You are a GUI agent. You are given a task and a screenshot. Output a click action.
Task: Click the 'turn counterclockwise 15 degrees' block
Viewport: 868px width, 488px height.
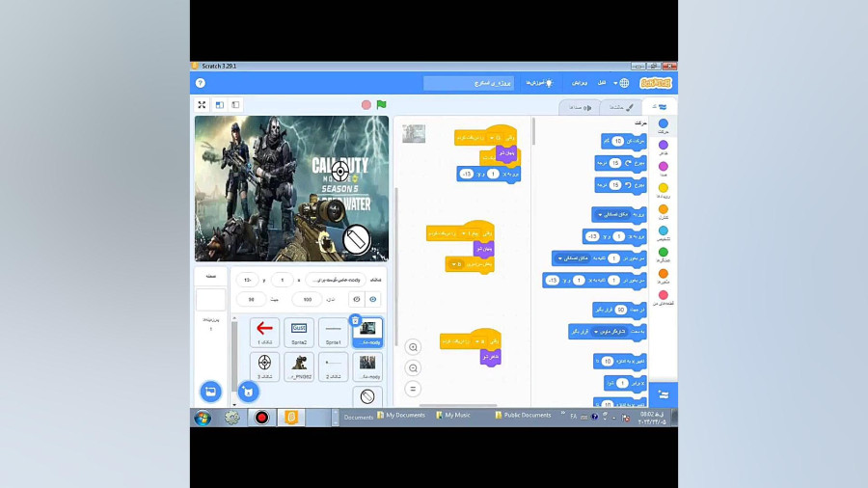tap(620, 185)
